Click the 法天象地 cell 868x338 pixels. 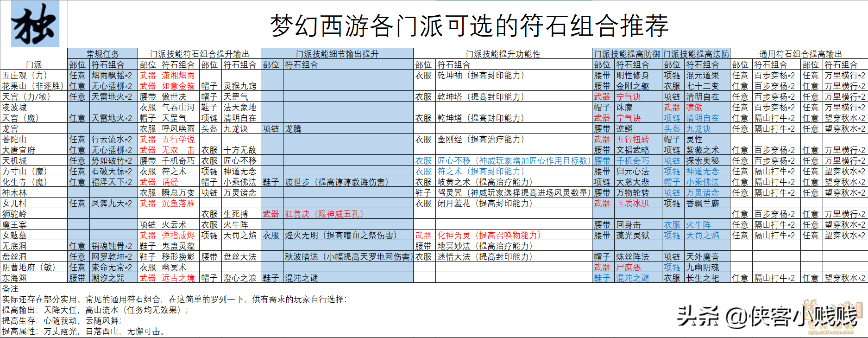(241, 107)
